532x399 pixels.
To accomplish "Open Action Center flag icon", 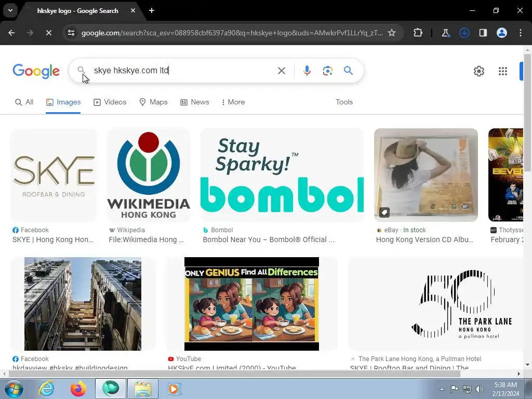I will [x=454, y=389].
